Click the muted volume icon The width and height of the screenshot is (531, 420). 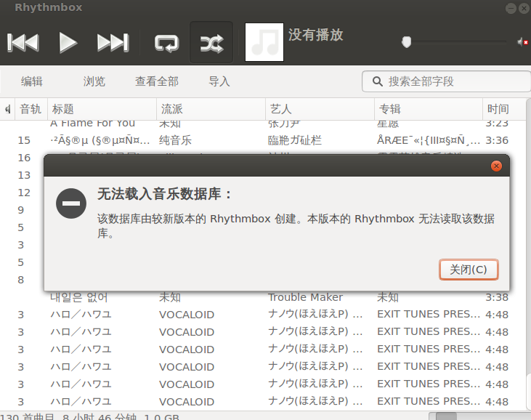pyautogui.click(x=523, y=42)
